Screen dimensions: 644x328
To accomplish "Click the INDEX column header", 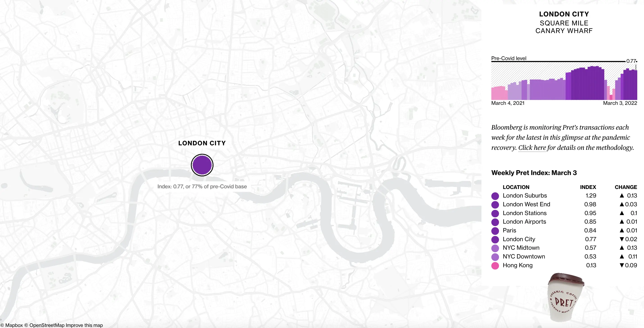I will (588, 187).
